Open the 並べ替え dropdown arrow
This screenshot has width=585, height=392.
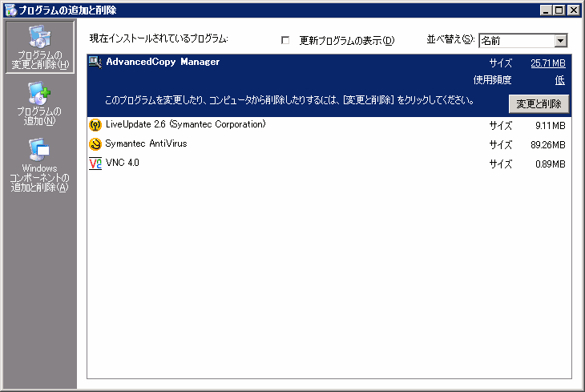[x=560, y=40]
